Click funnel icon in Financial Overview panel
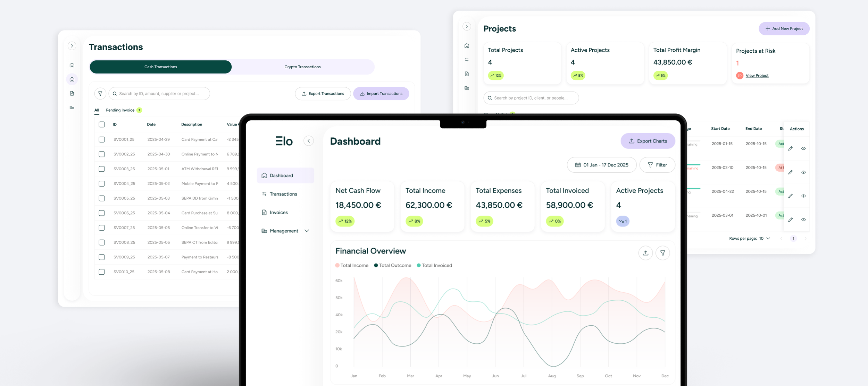The image size is (868, 386). tap(662, 253)
